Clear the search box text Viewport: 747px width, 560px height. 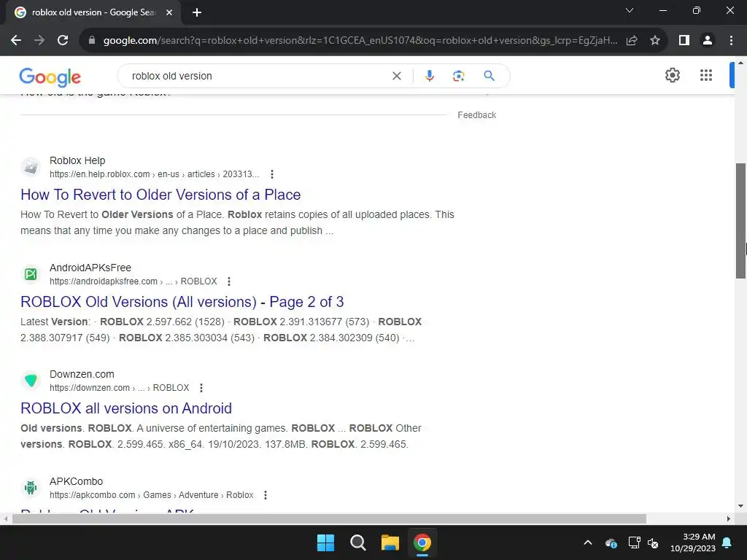pyautogui.click(x=396, y=76)
